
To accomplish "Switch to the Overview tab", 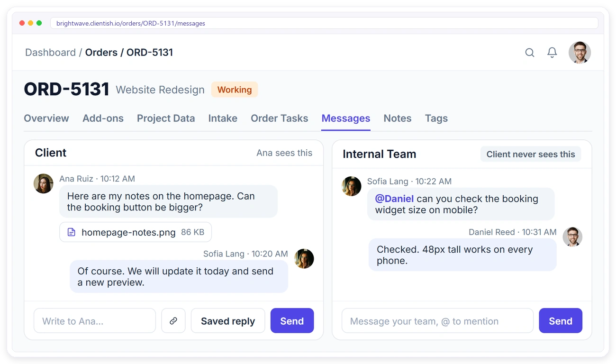I will (46, 118).
